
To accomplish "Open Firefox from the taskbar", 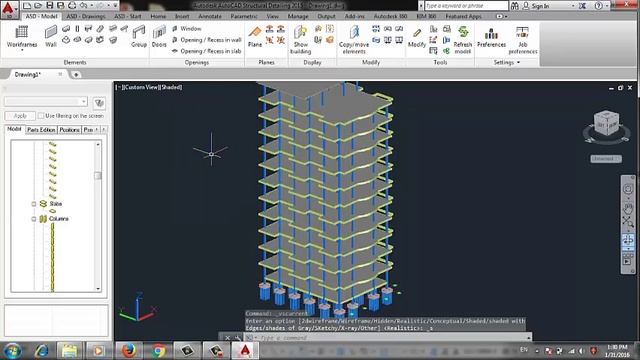I will click(129, 351).
